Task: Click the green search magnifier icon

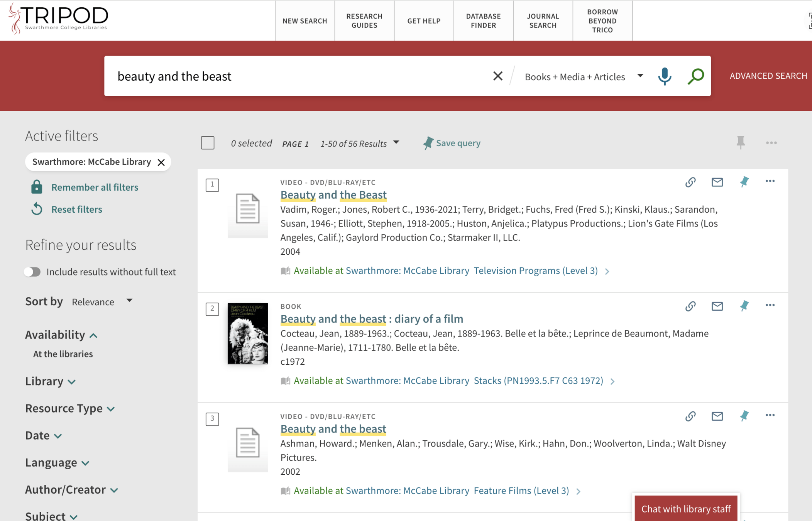Action: pos(695,76)
